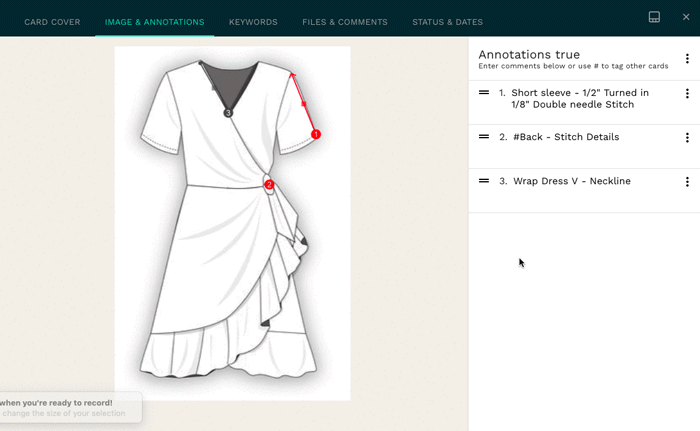Select the Image & Annotations tab

coord(154,22)
